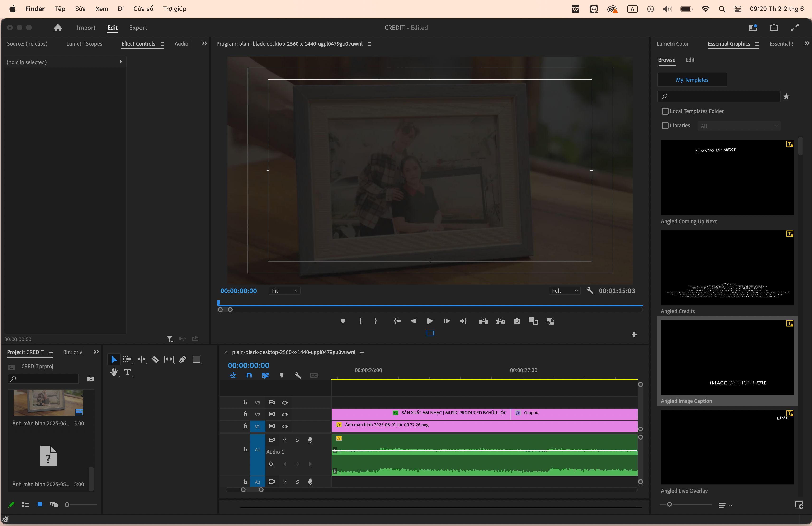Enable Local Templates Folder checkbox
The width and height of the screenshot is (812, 526).
pos(665,111)
